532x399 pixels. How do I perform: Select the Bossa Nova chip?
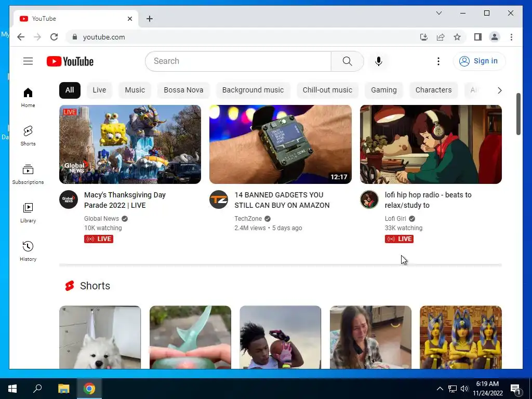point(183,90)
